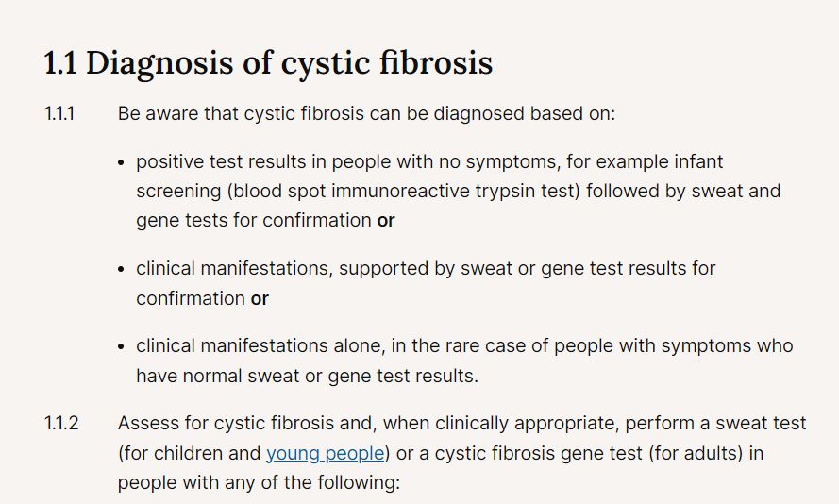Click the words 'blood spot immunoreactive trypsin test'
Viewport: 839px width, 504px height.
404,191
